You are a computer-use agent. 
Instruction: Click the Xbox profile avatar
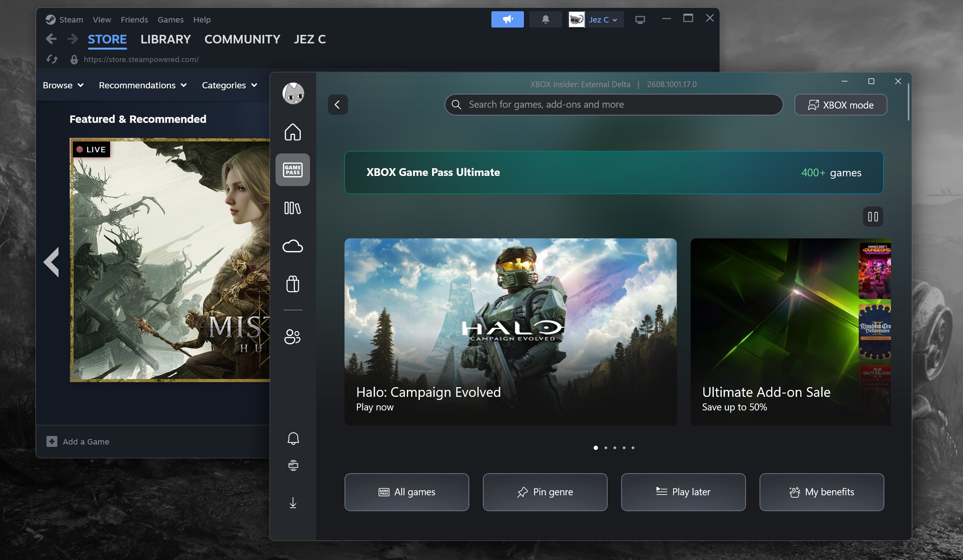click(293, 93)
